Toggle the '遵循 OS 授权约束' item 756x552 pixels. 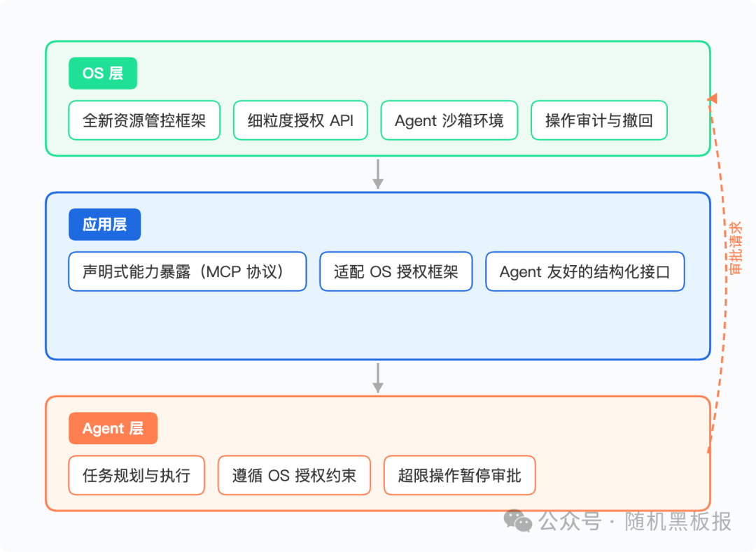click(294, 475)
